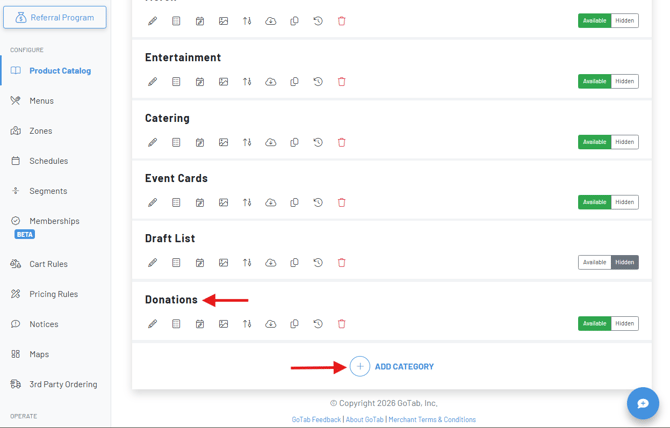The width and height of the screenshot is (670, 428).
Task: Open the chat support bubble
Action: [x=642, y=403]
